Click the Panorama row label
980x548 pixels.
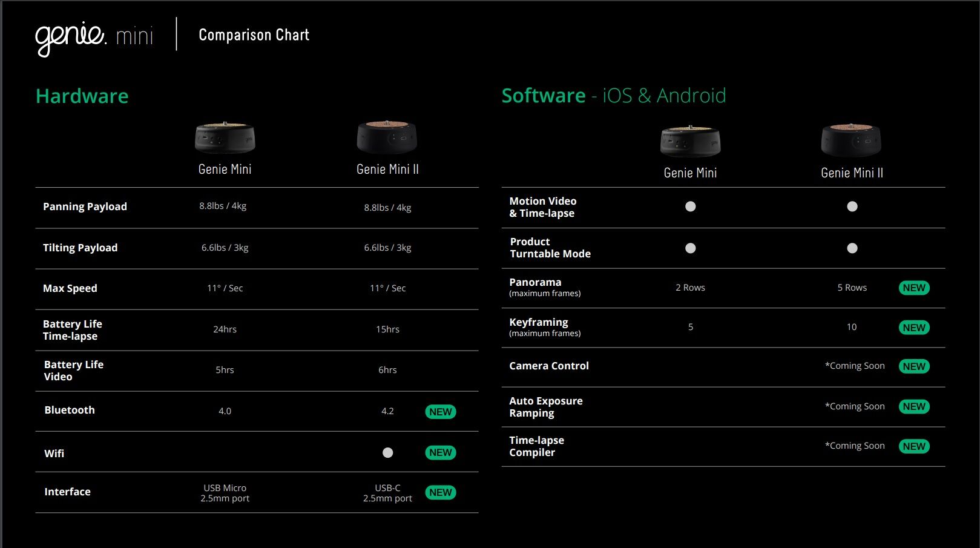point(545,287)
